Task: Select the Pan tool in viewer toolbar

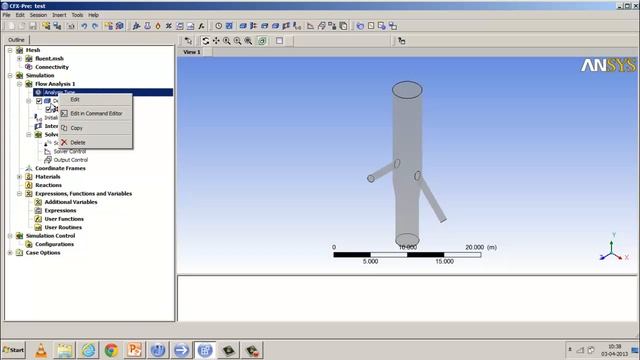Action: (216, 41)
